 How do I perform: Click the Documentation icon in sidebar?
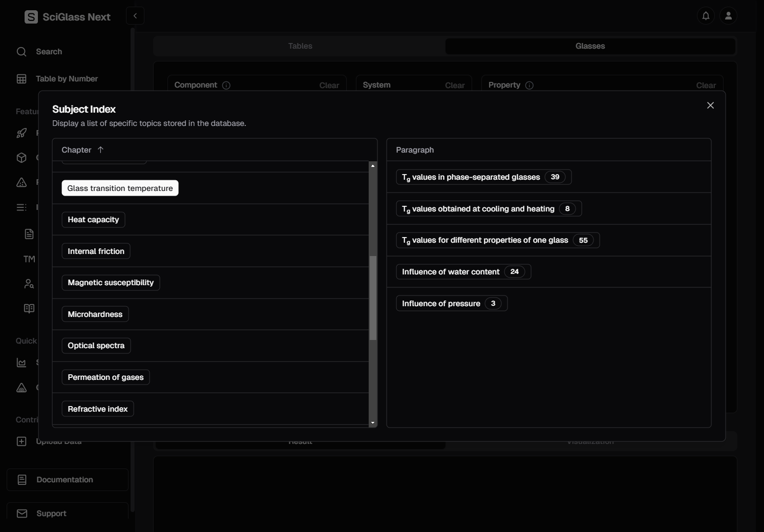tap(22, 480)
